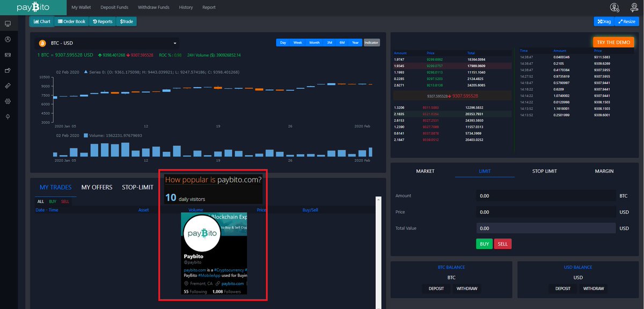
Task: Click the Date - Time column header
Action: [x=47, y=210]
